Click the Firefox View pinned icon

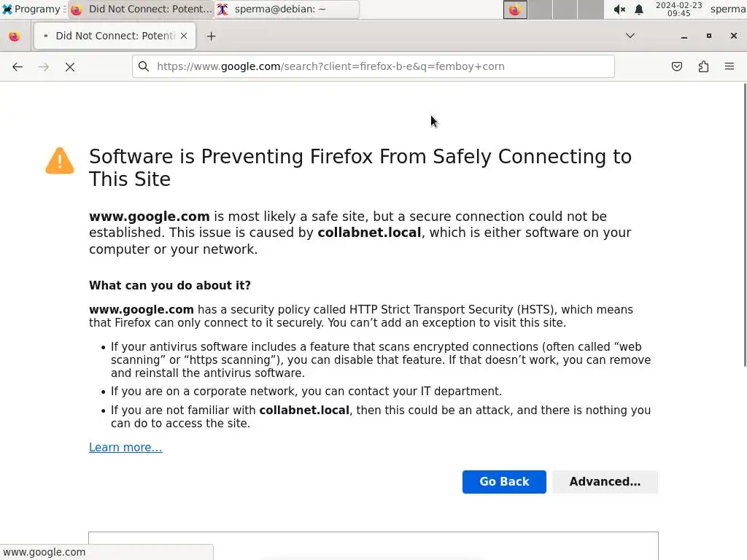click(x=15, y=36)
